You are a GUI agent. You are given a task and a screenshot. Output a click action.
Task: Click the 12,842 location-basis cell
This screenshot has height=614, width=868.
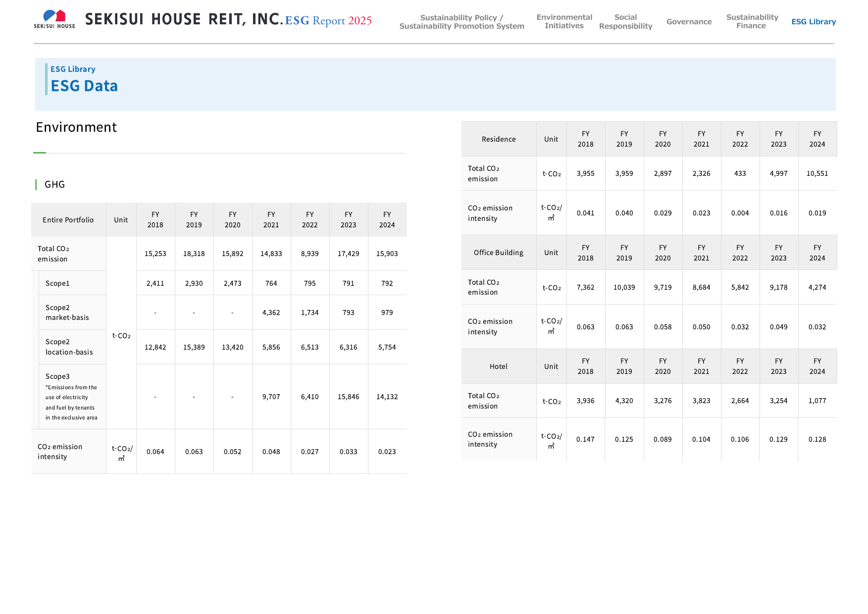[155, 347]
